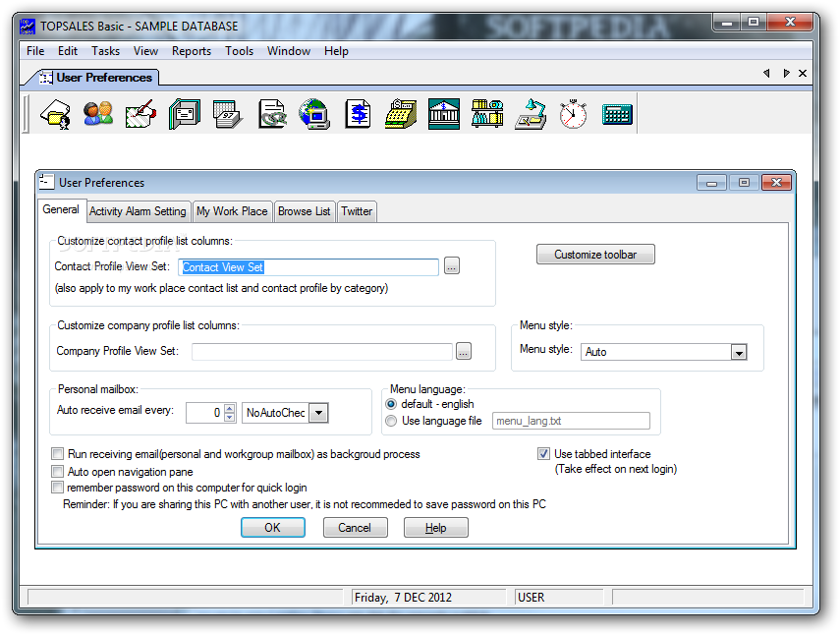Open the Menu style Auto dropdown
The height and width of the screenshot is (635, 840).
739,352
